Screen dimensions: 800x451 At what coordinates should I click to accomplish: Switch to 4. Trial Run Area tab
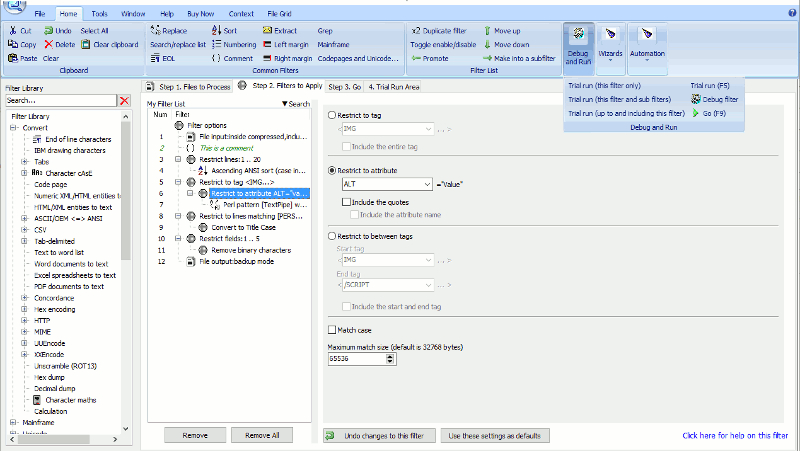(x=394, y=87)
